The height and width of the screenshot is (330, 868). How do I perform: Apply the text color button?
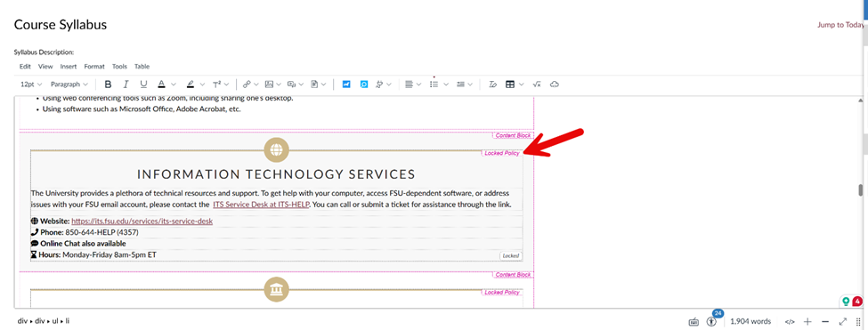pos(161,85)
